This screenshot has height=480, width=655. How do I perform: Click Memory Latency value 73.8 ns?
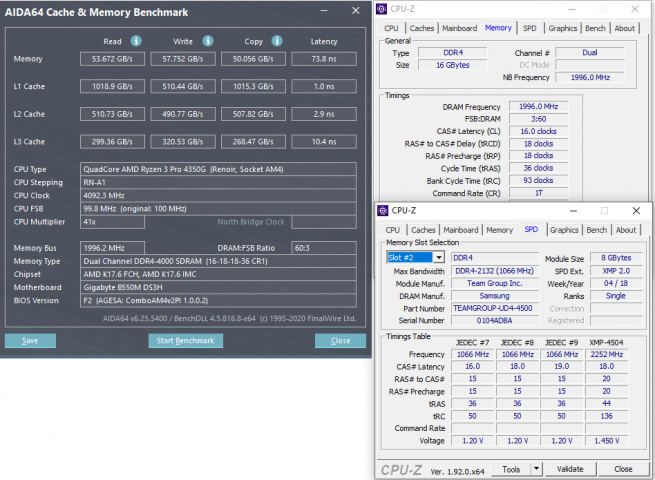pyautogui.click(x=324, y=59)
